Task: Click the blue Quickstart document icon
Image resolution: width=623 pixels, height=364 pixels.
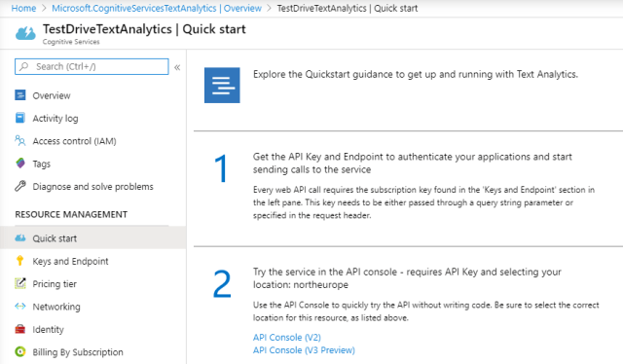Action: 222,85
